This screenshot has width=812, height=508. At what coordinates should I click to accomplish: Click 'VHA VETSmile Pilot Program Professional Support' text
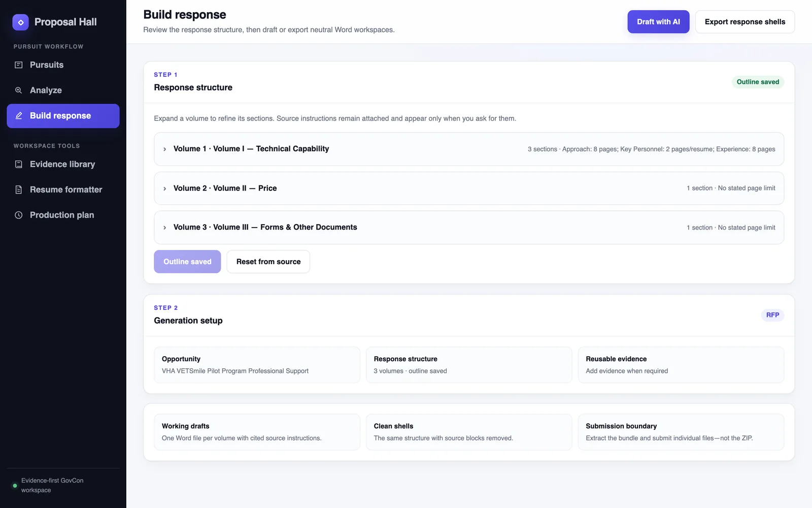tap(235, 371)
